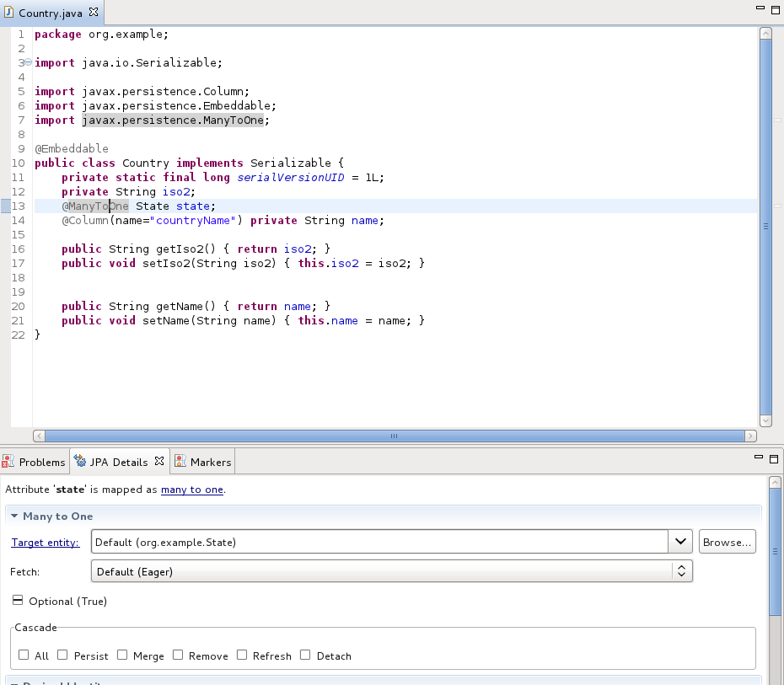Enable the All cascade checkbox
Image resolution: width=784 pixels, height=685 pixels.
(x=23, y=654)
